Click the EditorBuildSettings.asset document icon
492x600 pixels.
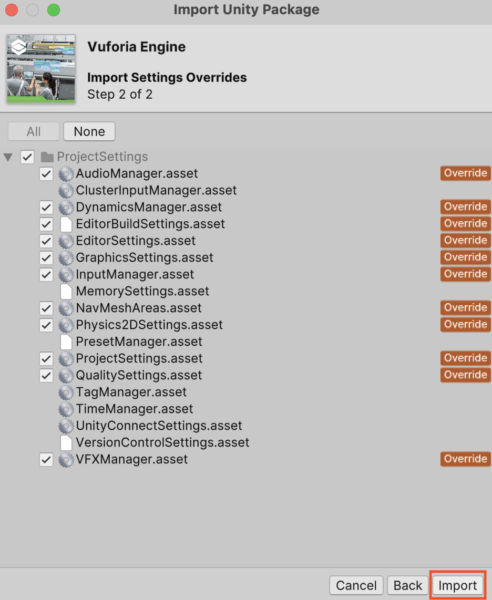(x=66, y=224)
